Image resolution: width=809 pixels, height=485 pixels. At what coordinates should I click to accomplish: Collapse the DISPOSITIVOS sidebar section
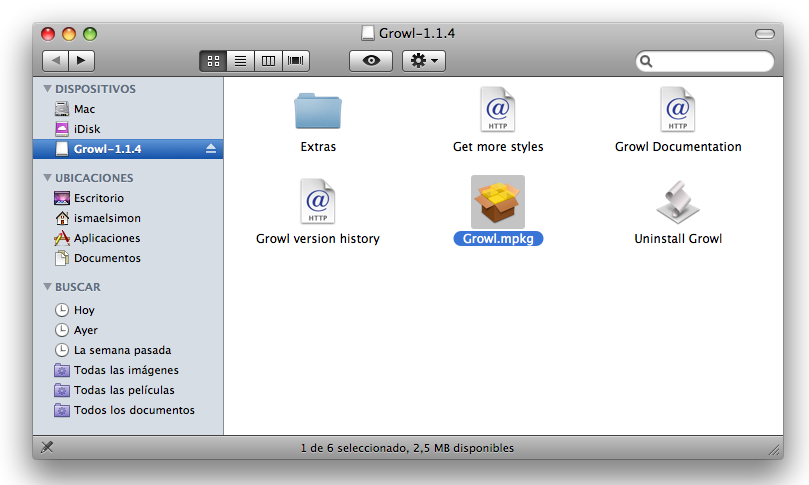coord(47,89)
